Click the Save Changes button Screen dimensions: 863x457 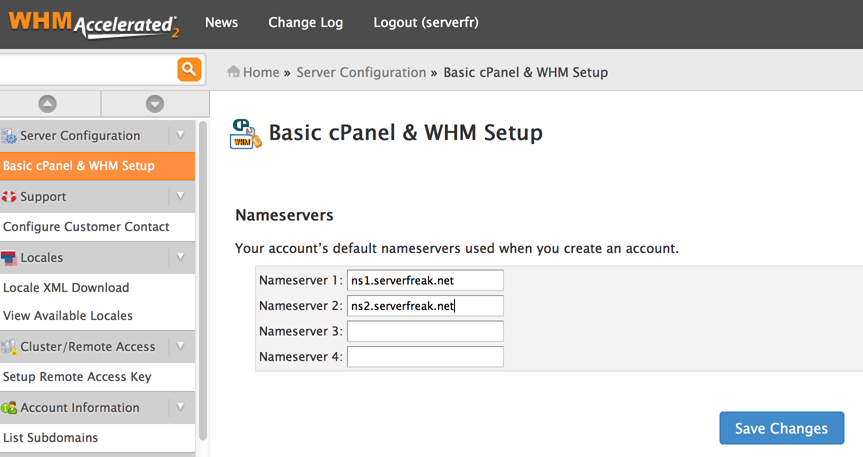(782, 428)
